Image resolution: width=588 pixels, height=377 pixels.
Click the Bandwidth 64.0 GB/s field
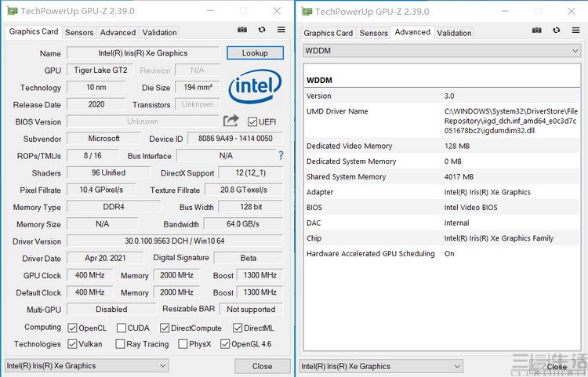(243, 223)
